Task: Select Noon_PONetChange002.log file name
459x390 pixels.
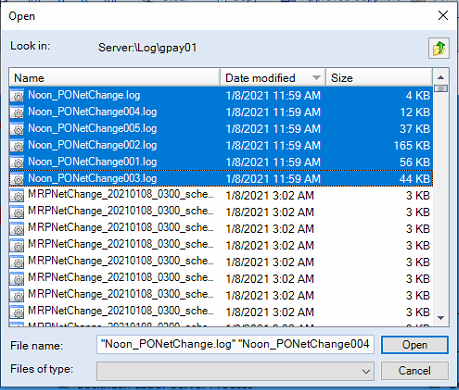Action: (x=92, y=145)
